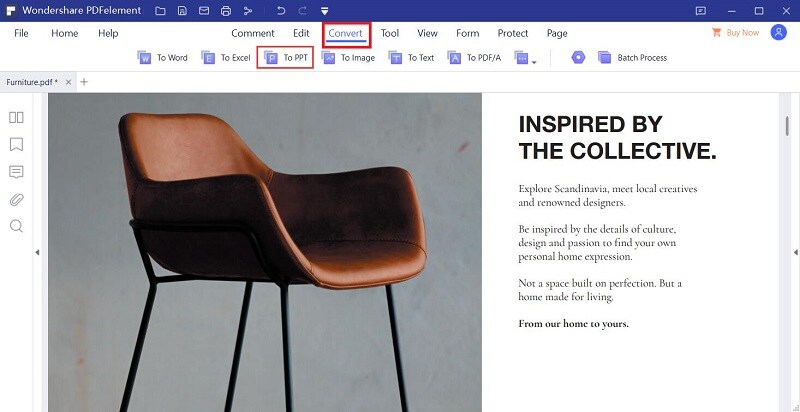Click the To PPT conversion button
Screen dimensions: 800x412
click(285, 58)
